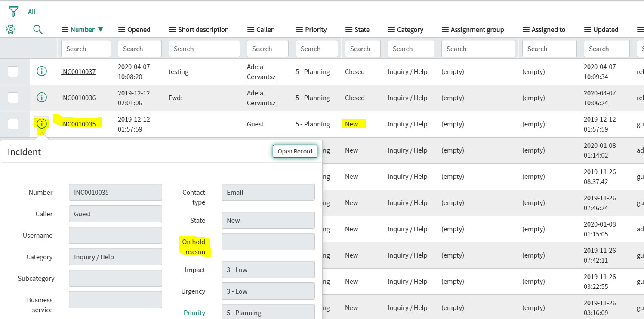Focus Short description search box

click(x=204, y=49)
